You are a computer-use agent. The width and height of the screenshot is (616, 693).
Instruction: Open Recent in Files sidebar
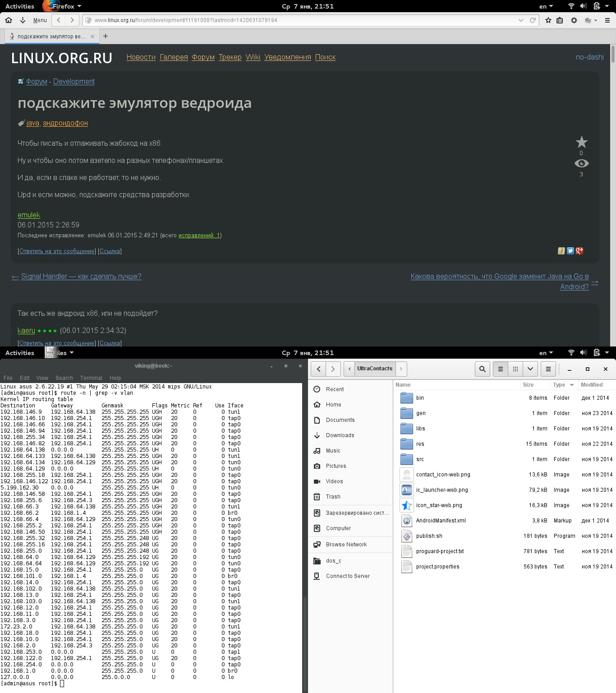[335, 389]
